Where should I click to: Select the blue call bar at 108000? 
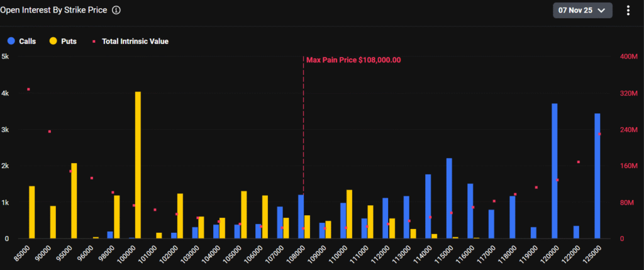[x=301, y=217]
